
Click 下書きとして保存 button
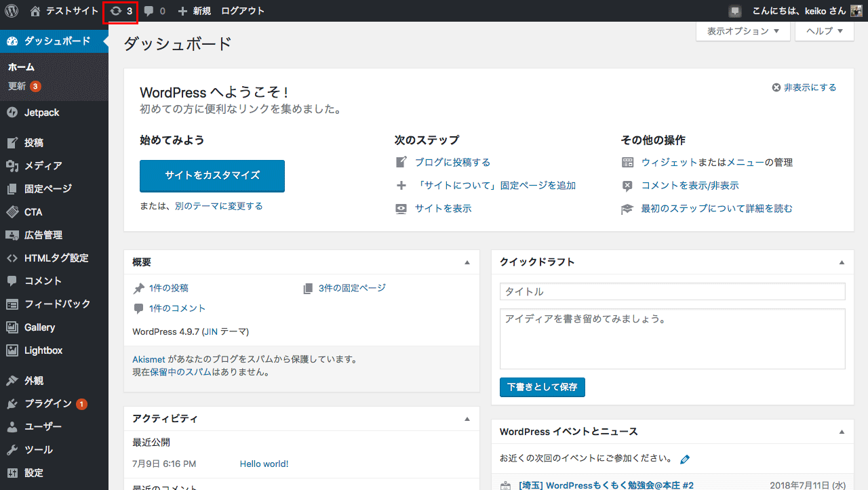tap(542, 387)
